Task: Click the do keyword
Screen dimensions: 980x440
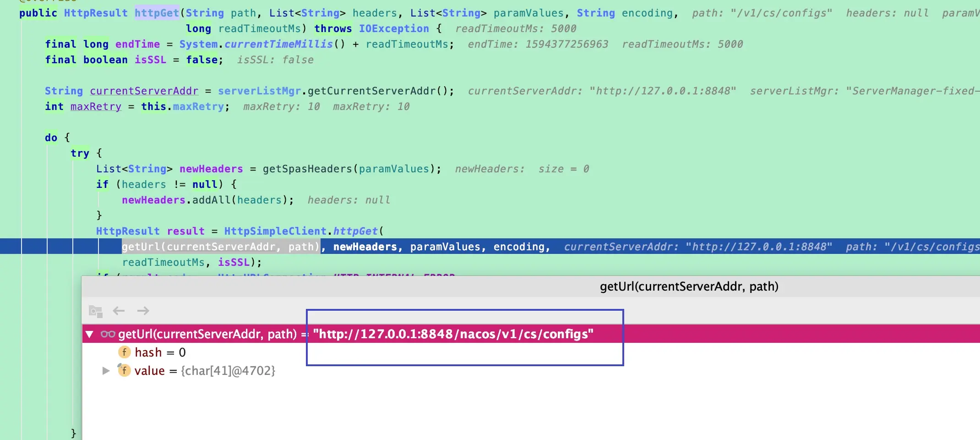Action: (51, 137)
